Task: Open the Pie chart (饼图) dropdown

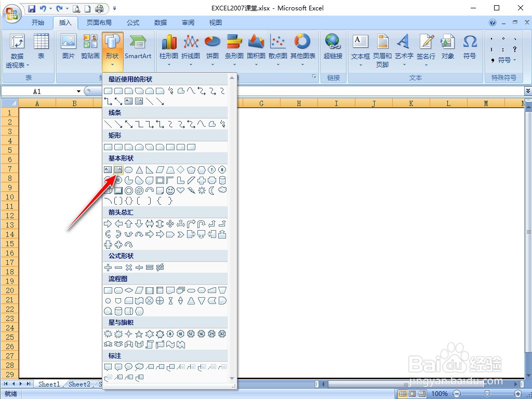Action: [212, 50]
